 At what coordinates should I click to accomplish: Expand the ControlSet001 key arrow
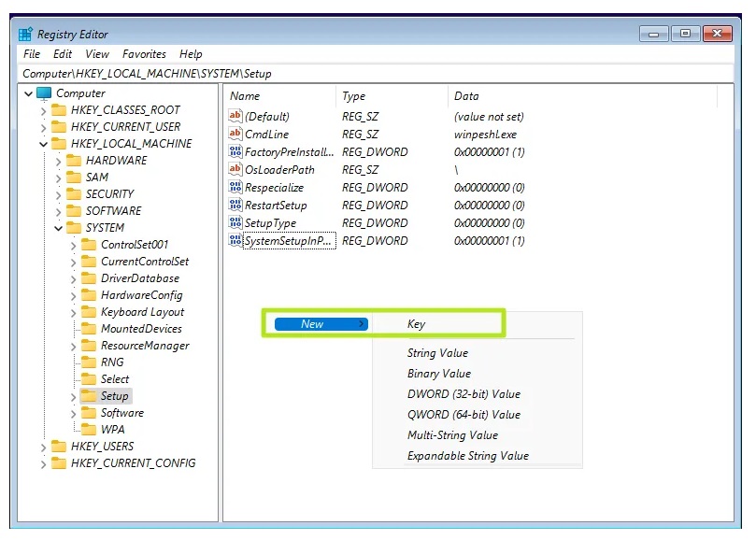(73, 245)
